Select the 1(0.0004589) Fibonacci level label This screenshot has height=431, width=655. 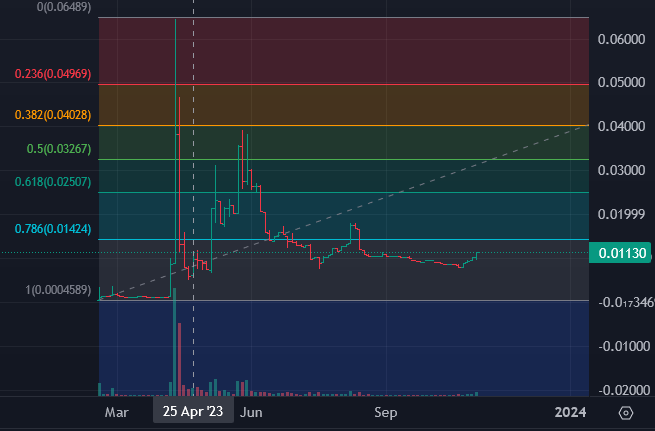pos(58,290)
